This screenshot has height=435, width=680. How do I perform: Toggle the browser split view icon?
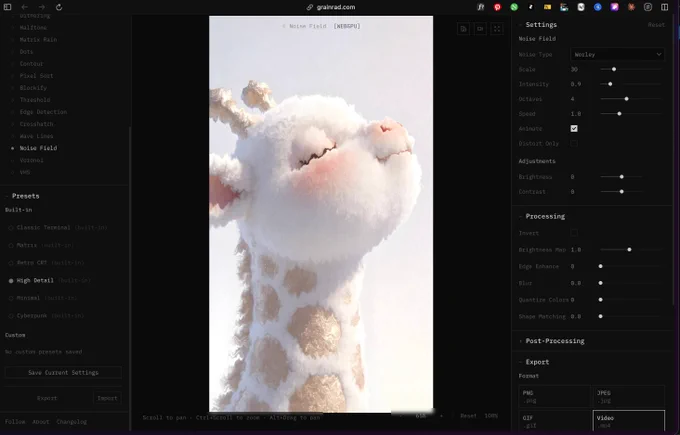664,7
